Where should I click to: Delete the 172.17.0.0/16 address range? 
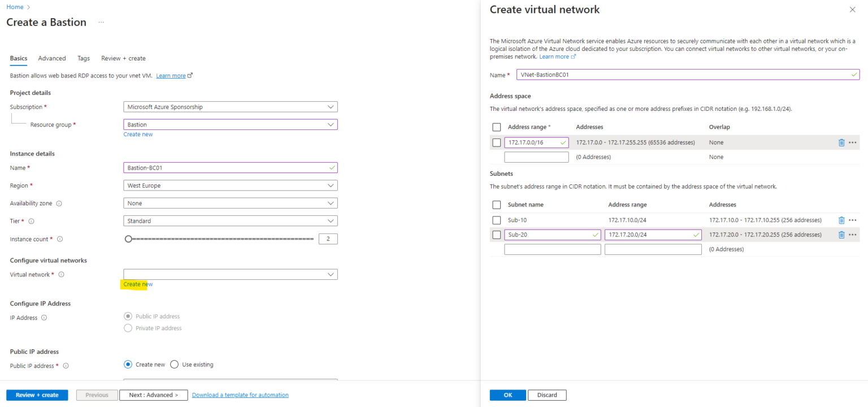[x=841, y=142]
